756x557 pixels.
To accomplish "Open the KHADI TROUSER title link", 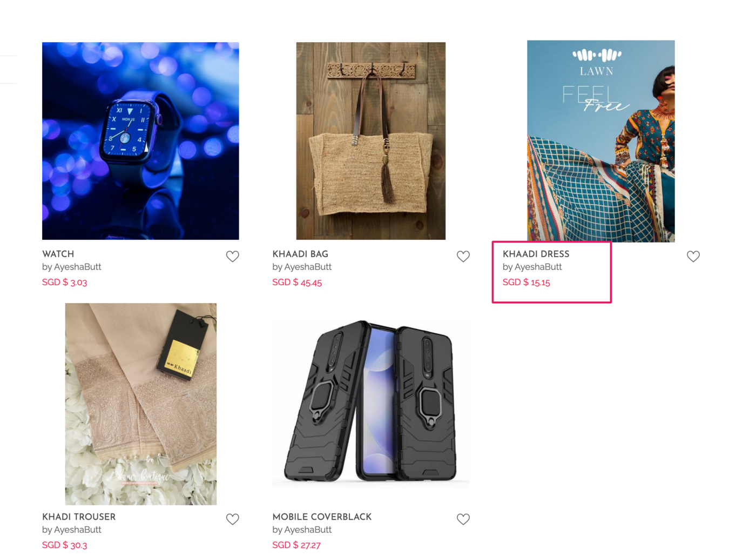I will [x=79, y=517].
